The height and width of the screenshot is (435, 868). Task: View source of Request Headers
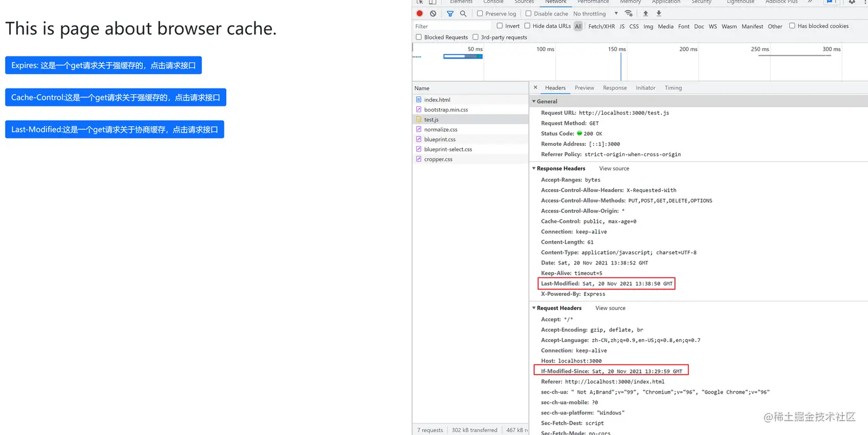click(610, 308)
